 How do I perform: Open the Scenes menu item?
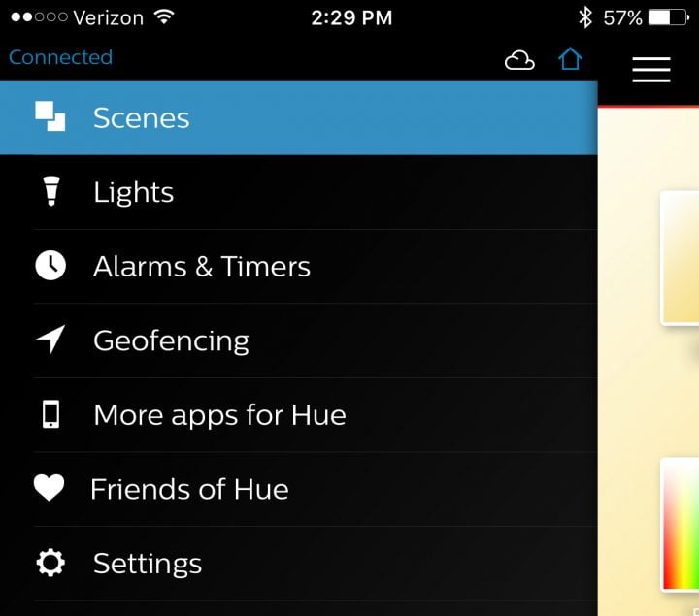299,118
